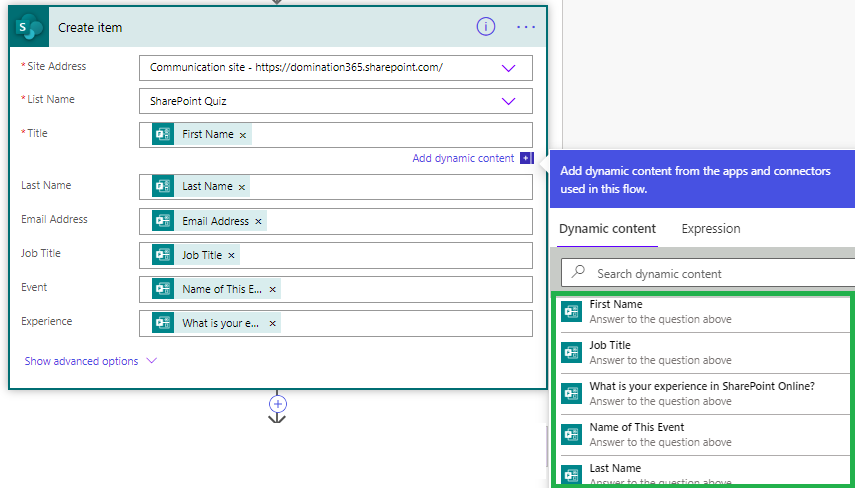
Task: Click the Communication site address text
Action: (296, 68)
